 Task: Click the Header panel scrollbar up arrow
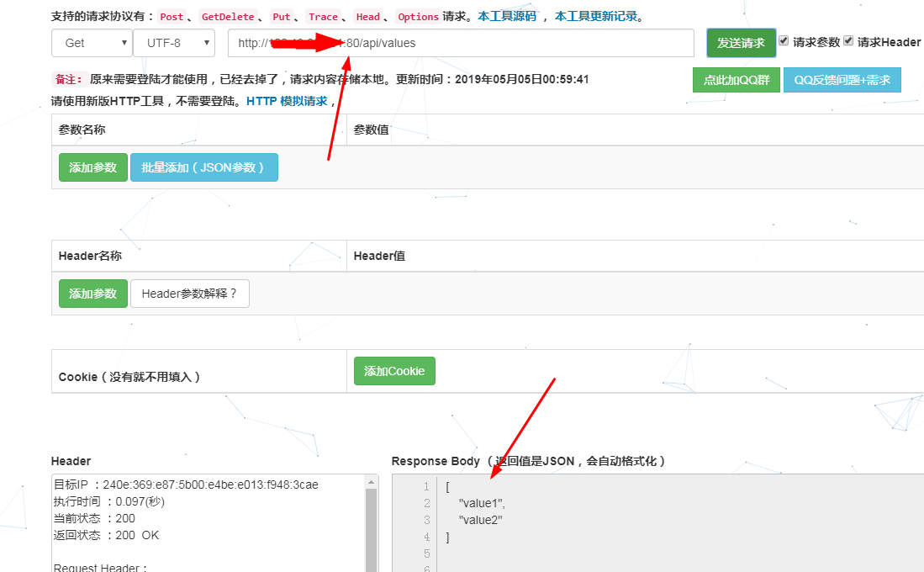[371, 481]
